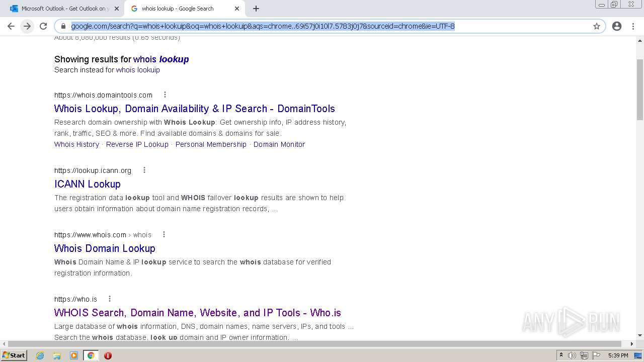Open the network status tray icon
This screenshot has height=362, width=644.
pyautogui.click(x=584, y=355)
